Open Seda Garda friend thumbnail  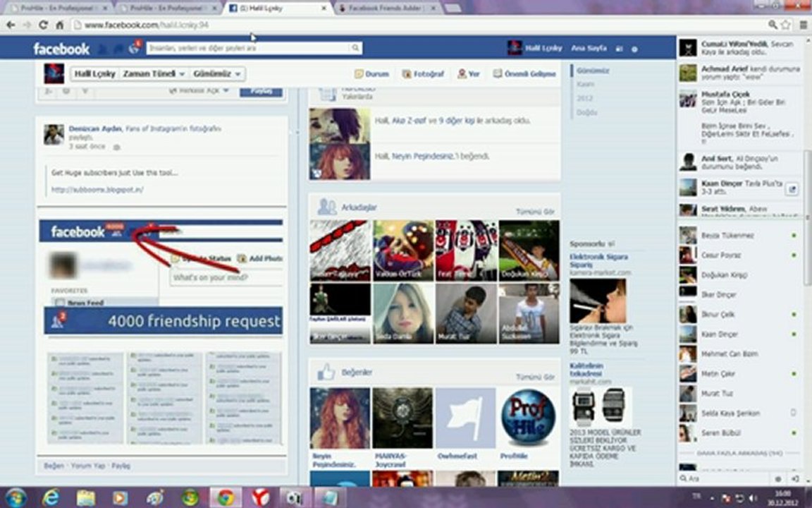point(403,313)
